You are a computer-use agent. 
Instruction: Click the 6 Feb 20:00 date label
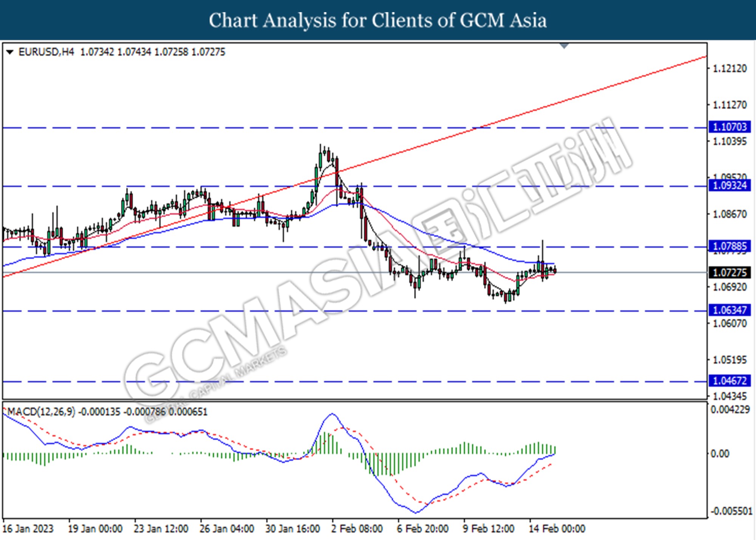423,528
